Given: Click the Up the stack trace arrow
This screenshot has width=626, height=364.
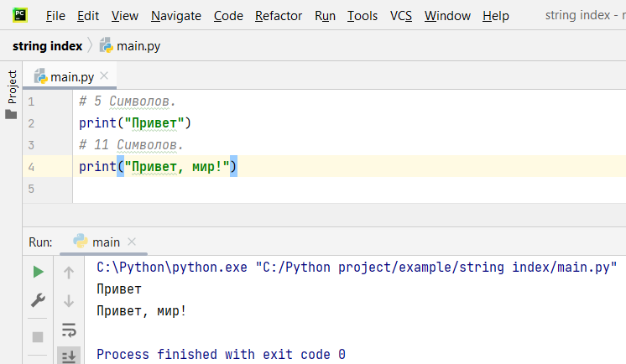Looking at the screenshot, I should pyautogui.click(x=69, y=273).
